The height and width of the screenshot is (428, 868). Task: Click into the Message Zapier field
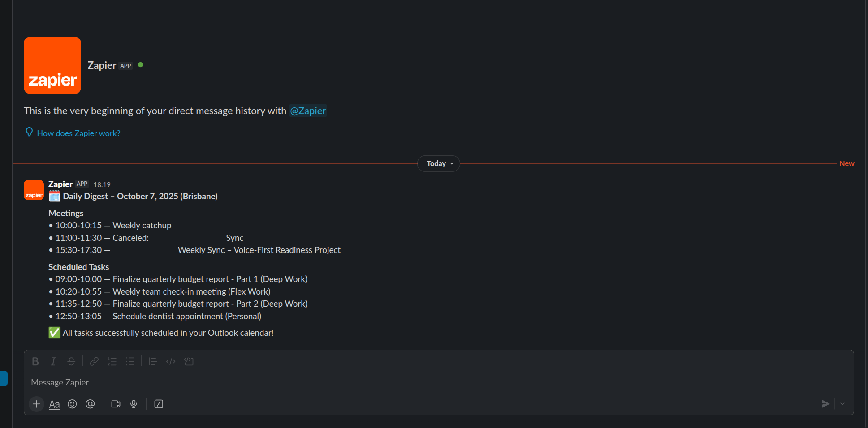coord(403,382)
